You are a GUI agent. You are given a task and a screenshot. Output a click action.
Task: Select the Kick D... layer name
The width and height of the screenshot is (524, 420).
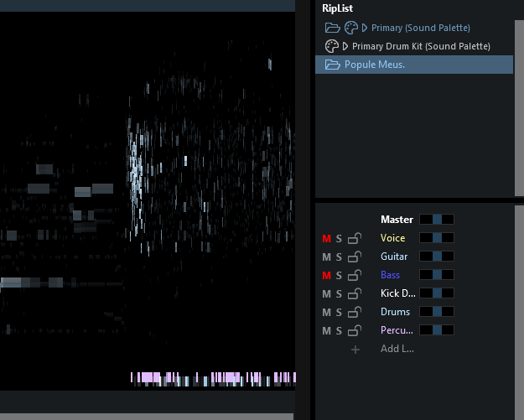pos(398,293)
